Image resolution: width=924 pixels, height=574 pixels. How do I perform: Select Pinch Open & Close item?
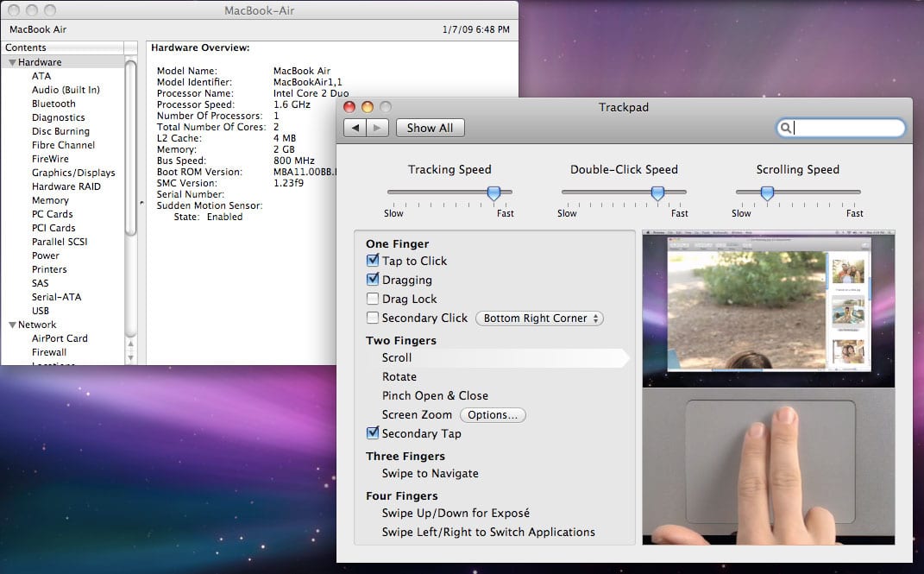pyautogui.click(x=435, y=395)
